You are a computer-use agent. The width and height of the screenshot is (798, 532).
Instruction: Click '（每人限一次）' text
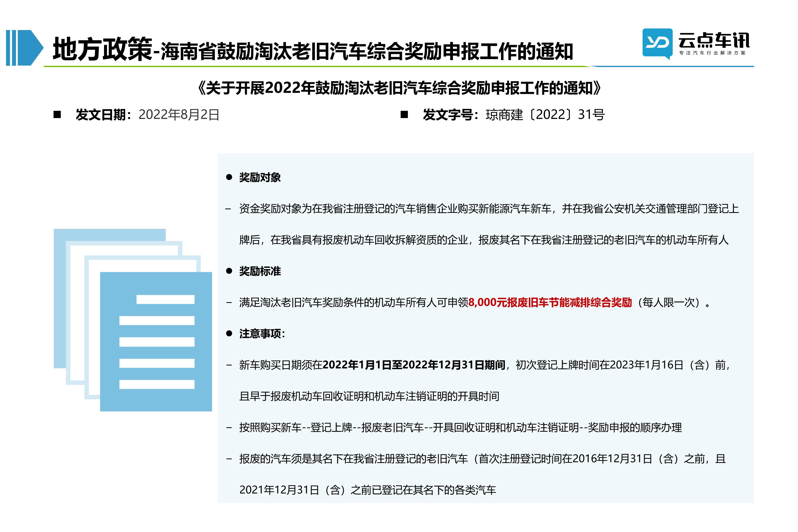[x=669, y=302]
